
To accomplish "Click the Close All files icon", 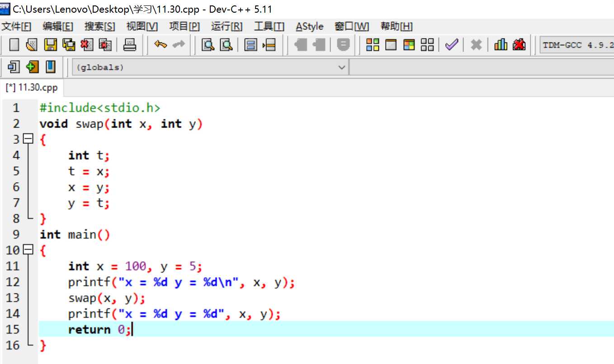I will (105, 45).
